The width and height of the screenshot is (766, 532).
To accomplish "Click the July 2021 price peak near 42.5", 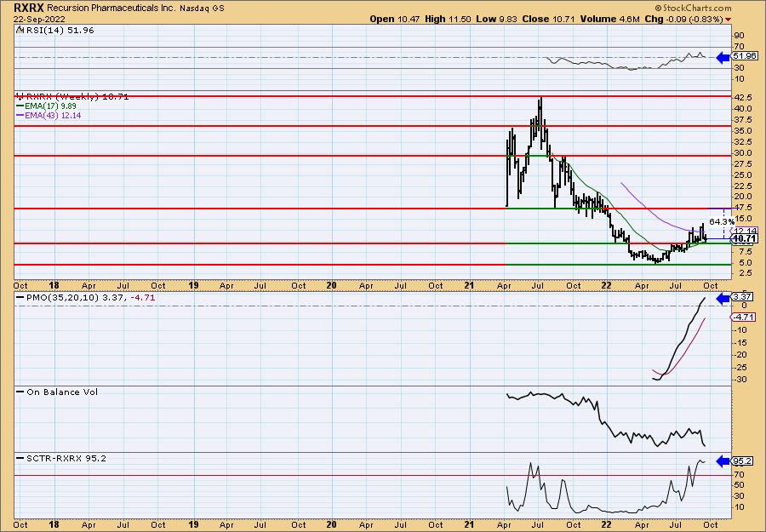I will (x=540, y=100).
